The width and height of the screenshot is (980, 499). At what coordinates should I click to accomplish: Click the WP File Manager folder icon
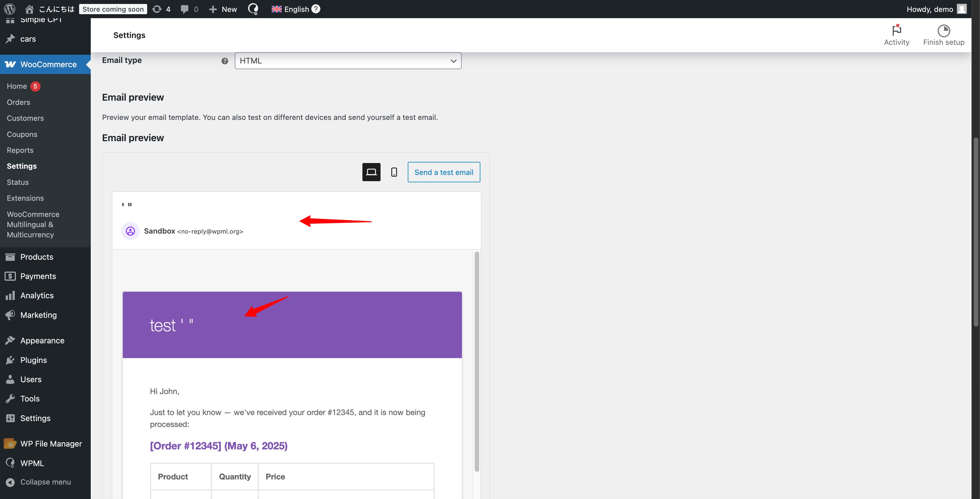point(10,443)
